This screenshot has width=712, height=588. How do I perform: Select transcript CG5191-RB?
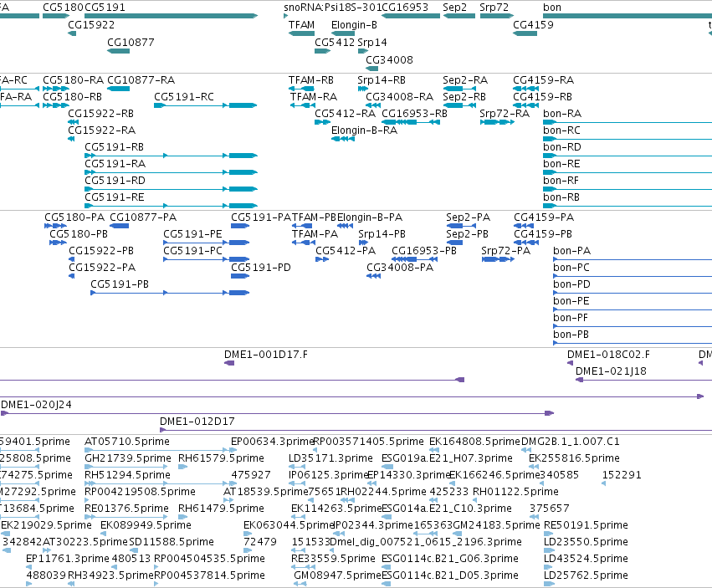coord(172,156)
